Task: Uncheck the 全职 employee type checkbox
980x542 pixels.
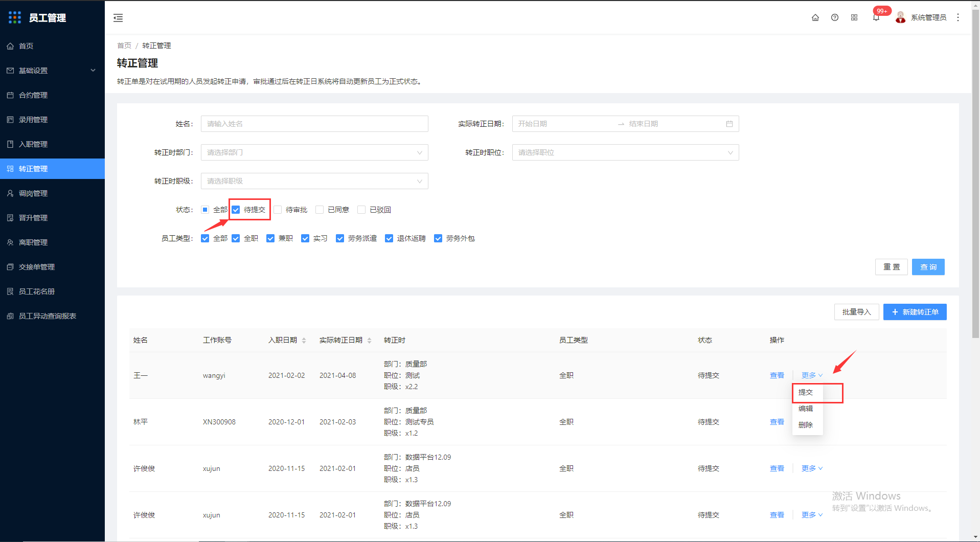Action: (236, 238)
